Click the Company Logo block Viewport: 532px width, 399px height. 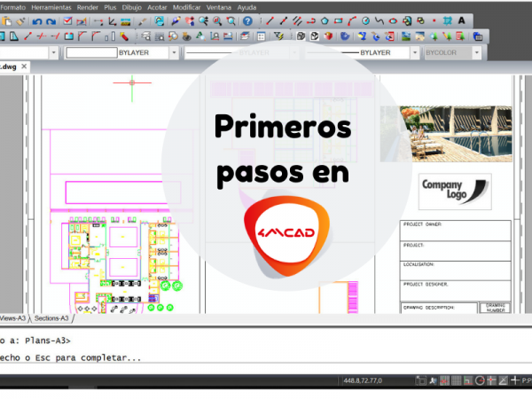(x=455, y=192)
